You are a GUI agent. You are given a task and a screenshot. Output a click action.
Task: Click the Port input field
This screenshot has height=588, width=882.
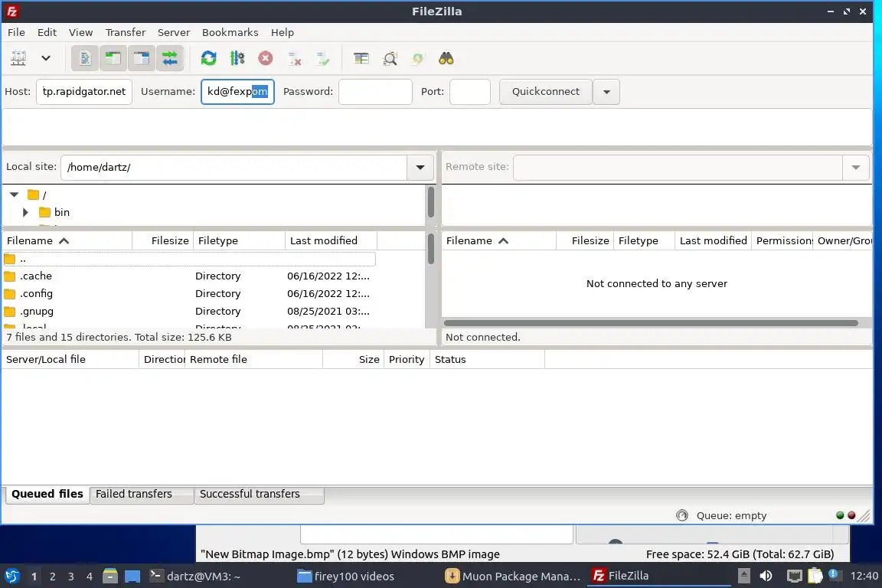(x=470, y=92)
